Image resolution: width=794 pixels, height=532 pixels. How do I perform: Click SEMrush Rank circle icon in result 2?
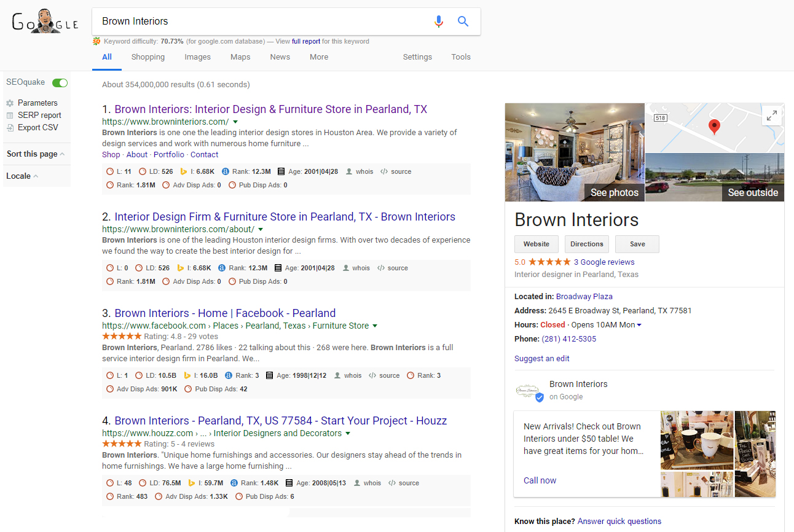coord(110,282)
